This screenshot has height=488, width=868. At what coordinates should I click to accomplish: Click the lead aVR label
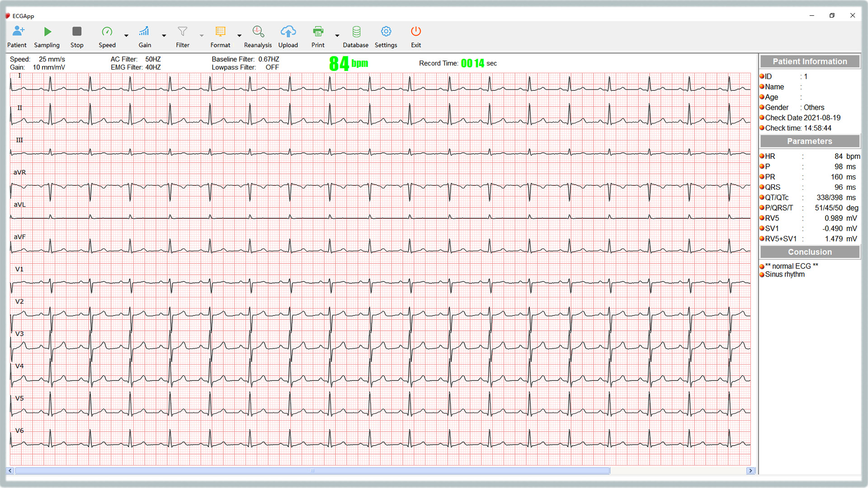[x=20, y=173]
